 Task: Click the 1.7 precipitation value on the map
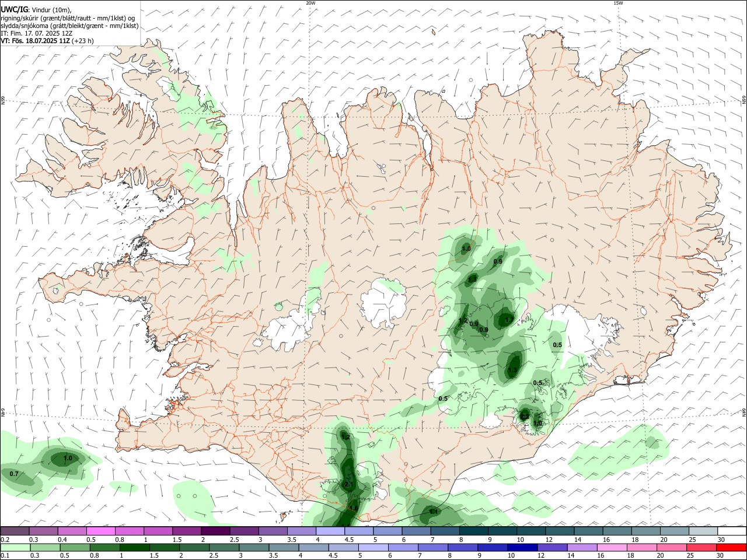tap(509, 320)
